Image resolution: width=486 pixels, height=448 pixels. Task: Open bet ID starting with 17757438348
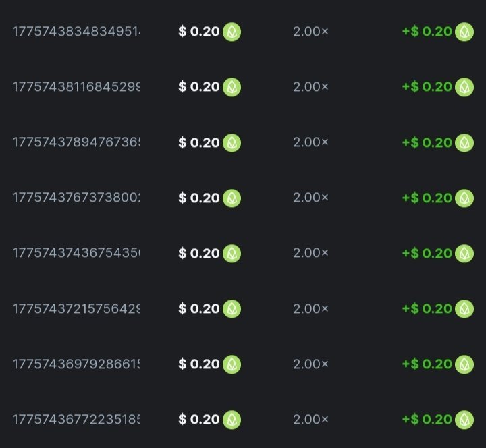(76, 32)
